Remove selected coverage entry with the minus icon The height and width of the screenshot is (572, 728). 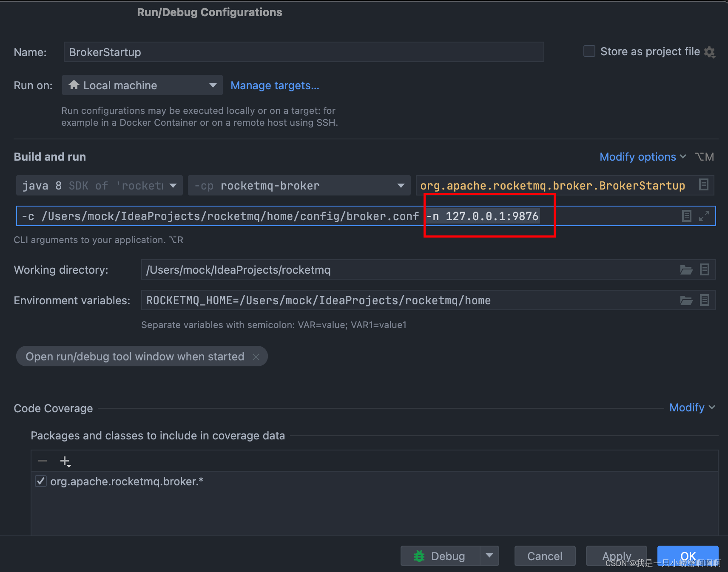42,460
